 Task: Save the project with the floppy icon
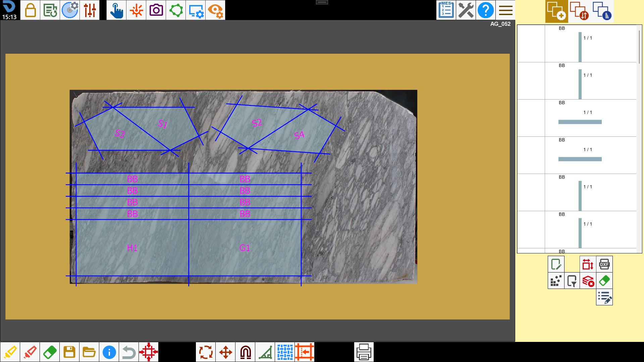tap(69, 352)
